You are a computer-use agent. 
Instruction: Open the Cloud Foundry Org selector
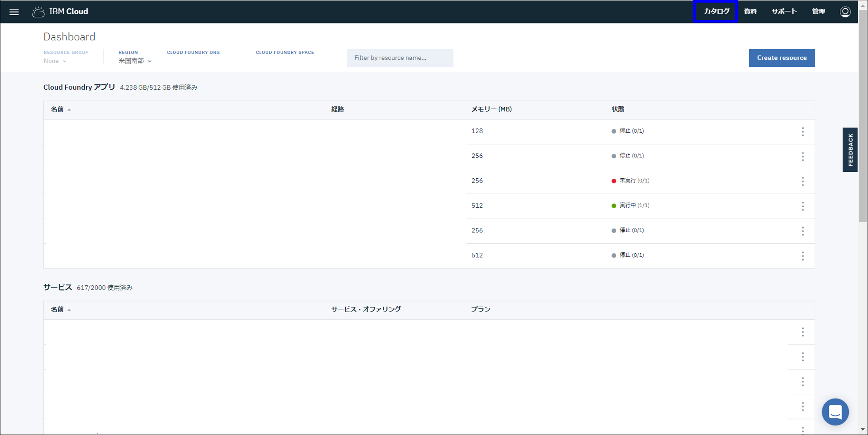[193, 52]
